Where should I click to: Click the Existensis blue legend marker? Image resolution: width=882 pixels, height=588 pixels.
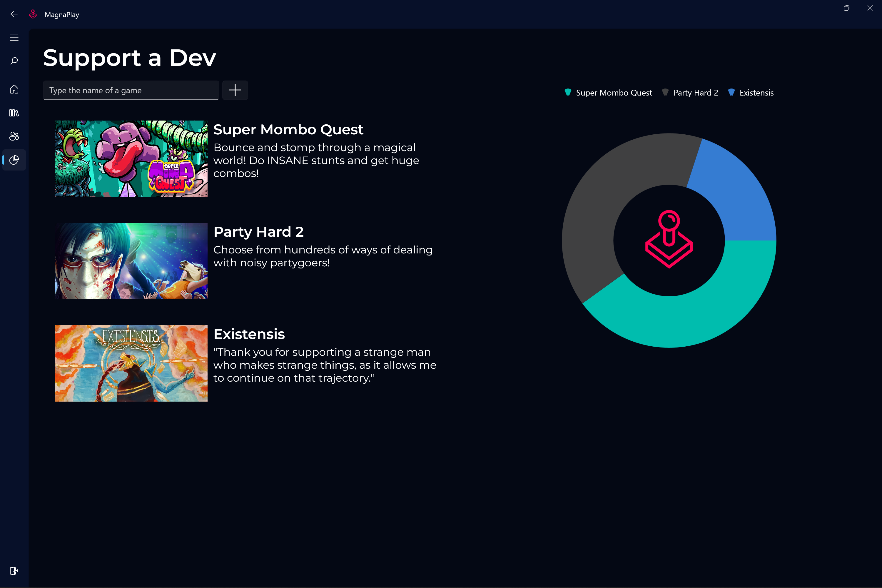point(731,92)
